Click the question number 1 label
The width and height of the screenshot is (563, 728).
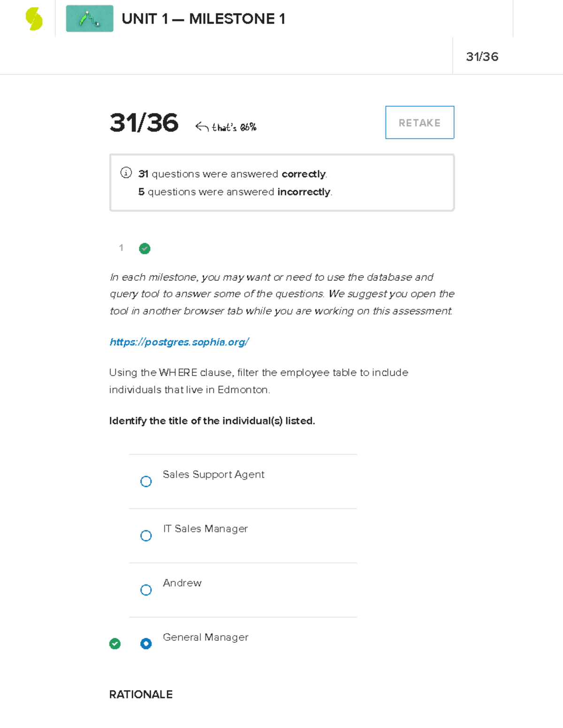click(121, 248)
